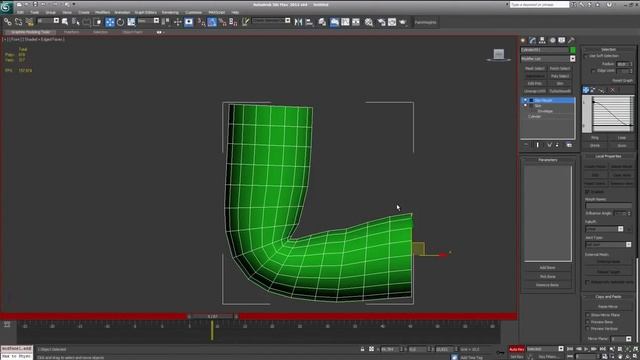The image size is (640, 360).
Task: Click the Select and Link tool
Action: pyautogui.click(x=8, y=22)
